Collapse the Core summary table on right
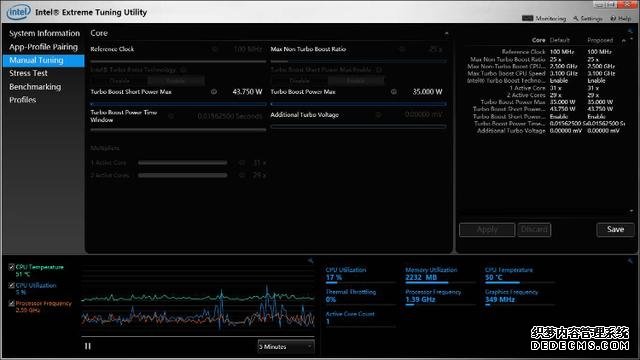The image size is (640, 360). point(624,40)
